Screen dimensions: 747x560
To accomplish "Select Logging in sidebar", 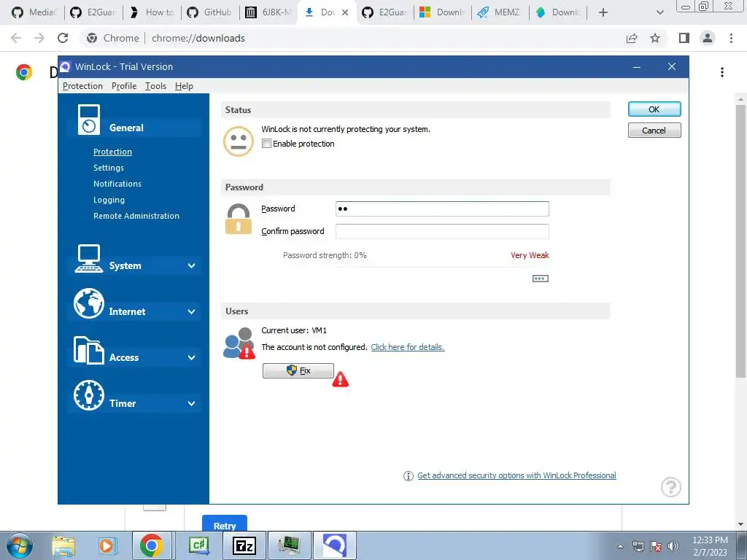I will 109,200.
